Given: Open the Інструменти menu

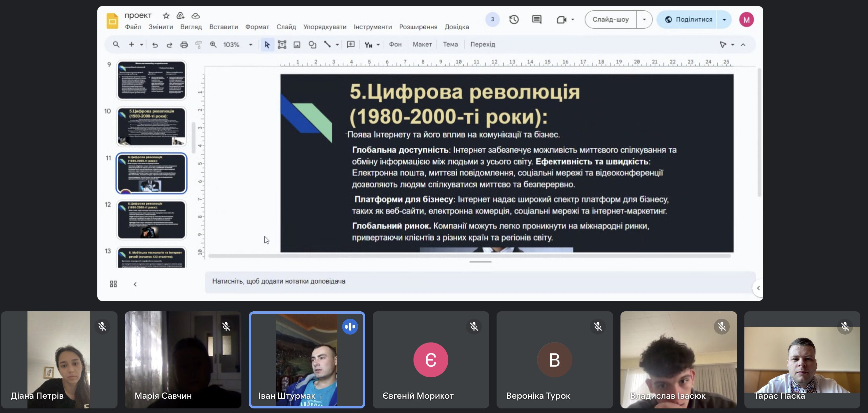Looking at the screenshot, I should coord(372,27).
